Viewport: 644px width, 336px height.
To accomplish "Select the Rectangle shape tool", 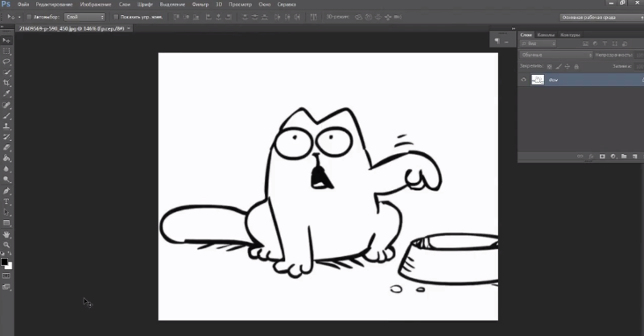I will tap(6, 223).
